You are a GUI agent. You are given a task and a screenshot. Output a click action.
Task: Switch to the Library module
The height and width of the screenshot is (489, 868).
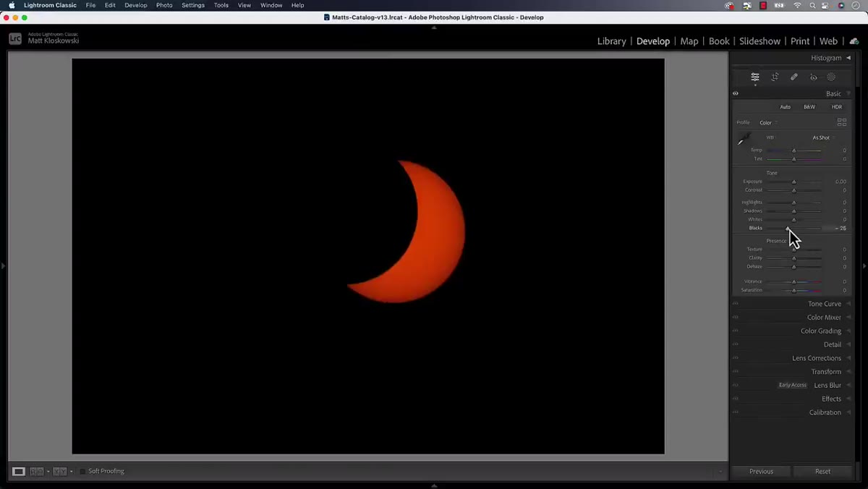[611, 41]
